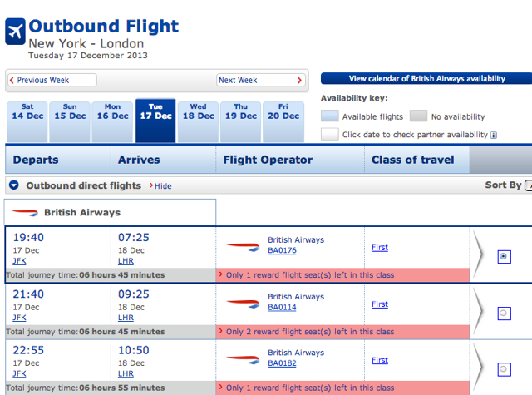Click the BA0176 flight airline logo

(x=243, y=247)
